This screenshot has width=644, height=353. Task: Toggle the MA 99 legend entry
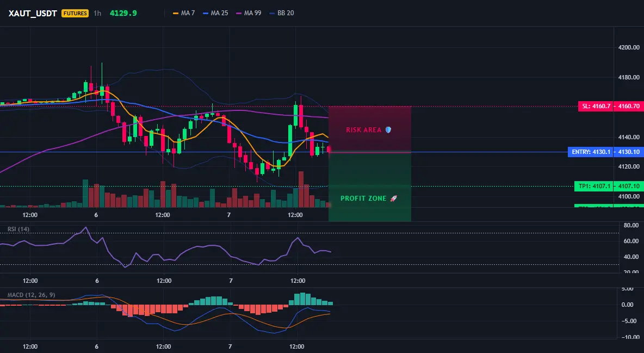tap(249, 13)
